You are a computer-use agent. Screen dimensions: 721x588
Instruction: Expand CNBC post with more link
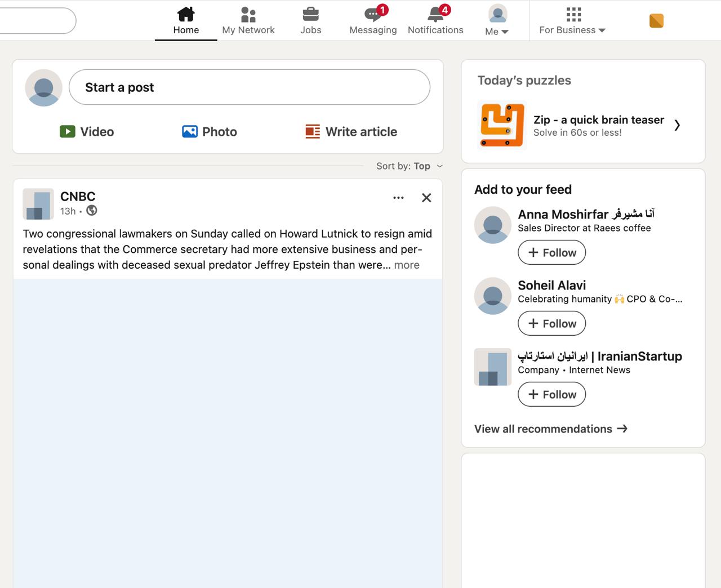[x=407, y=265]
